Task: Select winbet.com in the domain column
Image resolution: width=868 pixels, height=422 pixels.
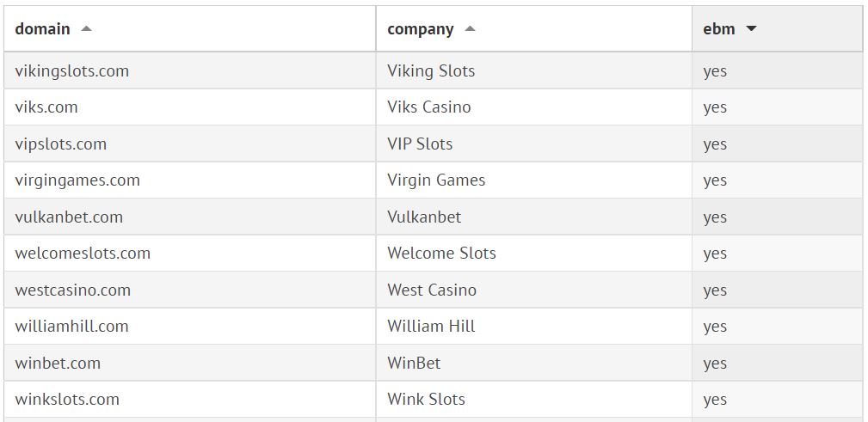Action: coord(58,364)
